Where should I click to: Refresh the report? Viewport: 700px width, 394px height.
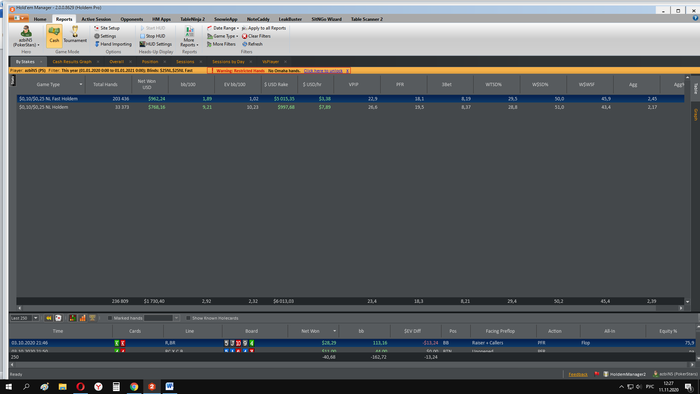coord(252,44)
